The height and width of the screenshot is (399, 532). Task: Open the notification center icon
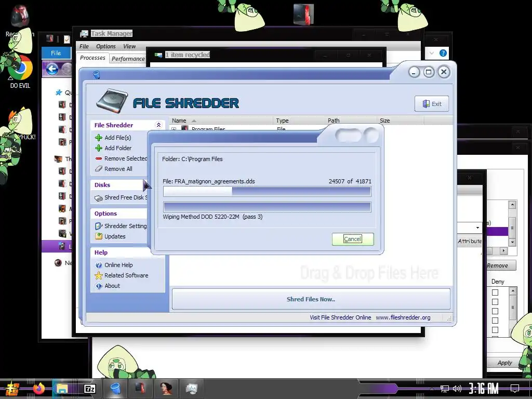pos(515,389)
